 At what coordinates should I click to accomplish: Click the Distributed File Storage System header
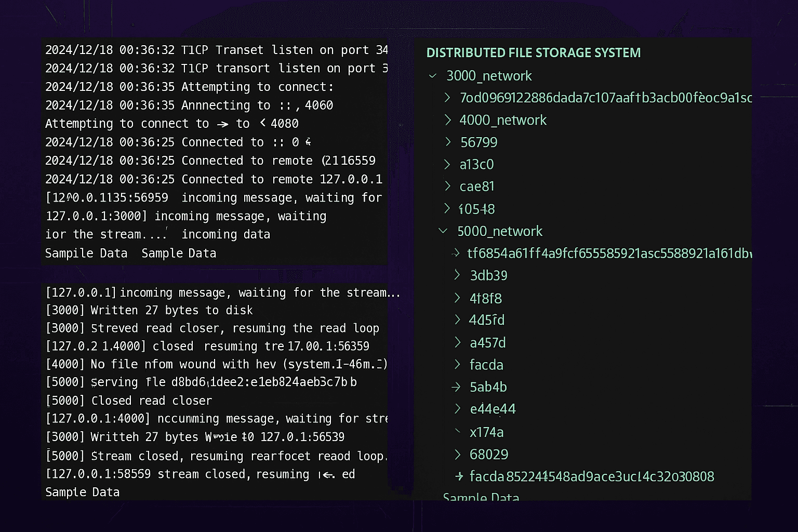534,52
